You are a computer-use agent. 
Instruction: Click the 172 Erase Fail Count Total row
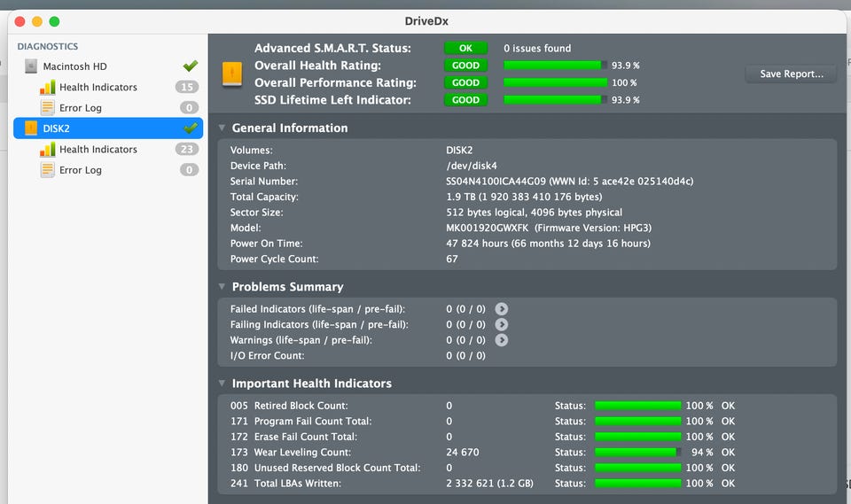[x=527, y=437]
